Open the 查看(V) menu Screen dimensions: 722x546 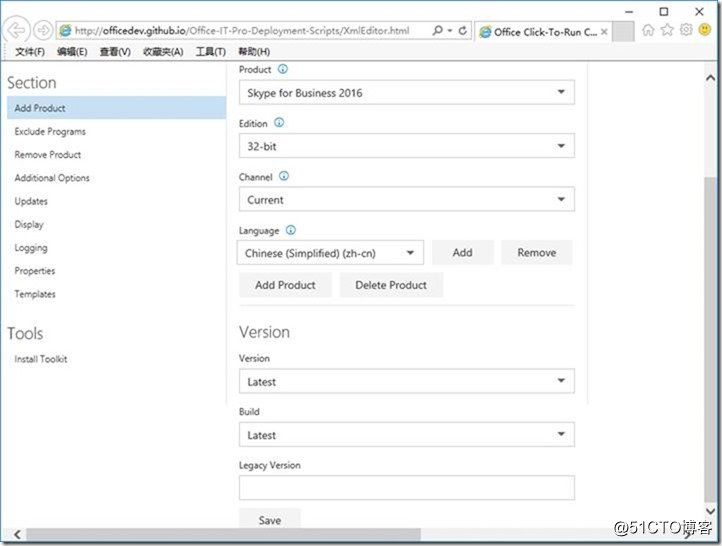[115, 52]
